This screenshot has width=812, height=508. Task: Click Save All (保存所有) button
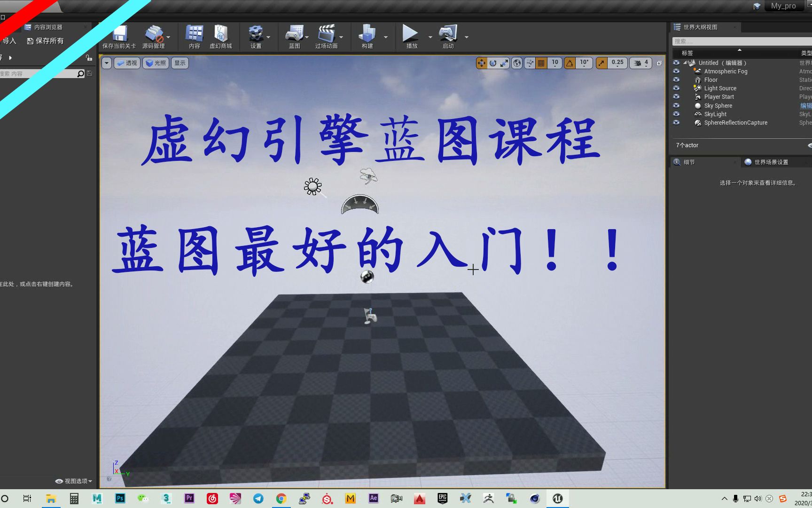tap(45, 41)
